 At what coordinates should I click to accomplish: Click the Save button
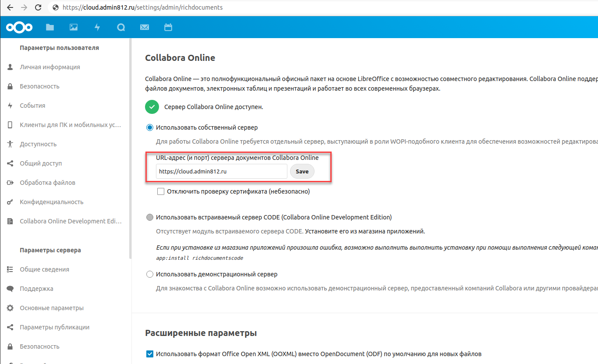click(302, 171)
